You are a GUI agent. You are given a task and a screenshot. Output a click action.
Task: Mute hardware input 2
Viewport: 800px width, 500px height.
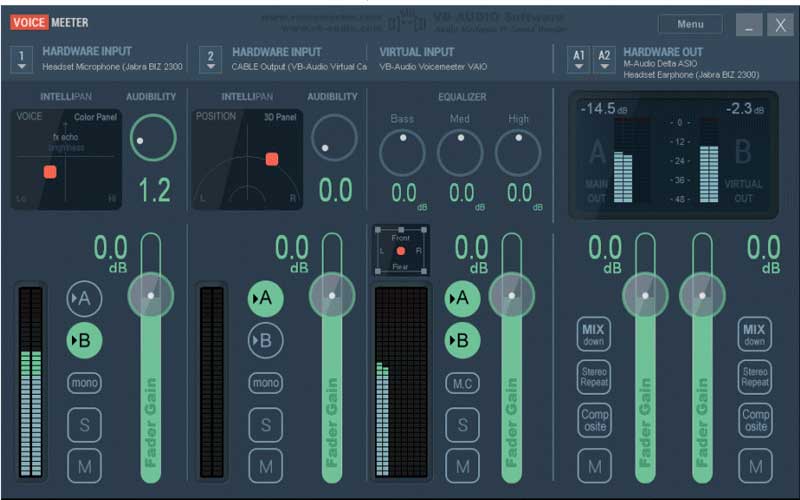265,466
